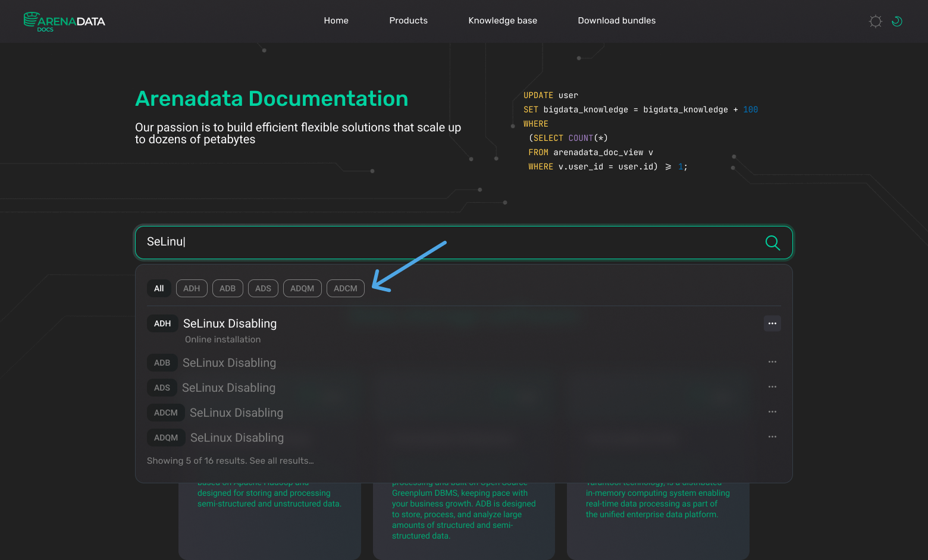Filter results by ADQM
928x560 pixels.
302,288
